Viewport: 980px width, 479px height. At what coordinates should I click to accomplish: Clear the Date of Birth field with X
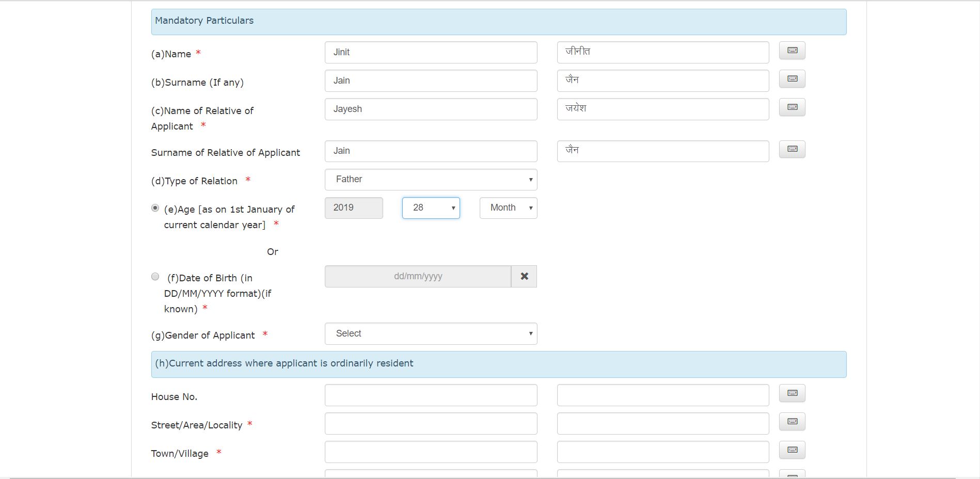click(524, 277)
